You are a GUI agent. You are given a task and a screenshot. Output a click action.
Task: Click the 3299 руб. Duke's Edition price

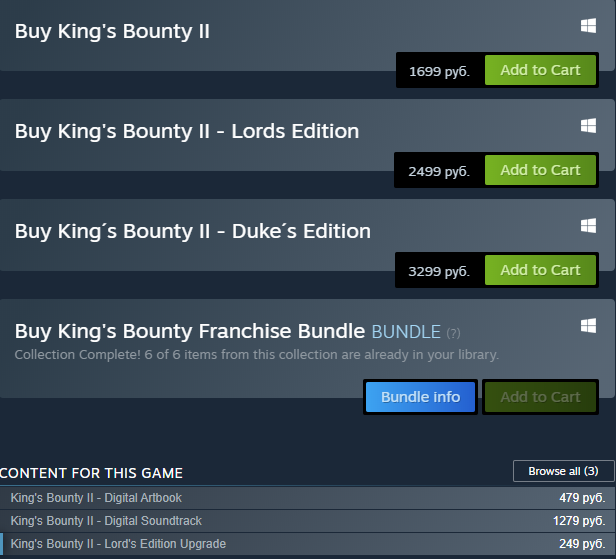point(439,271)
